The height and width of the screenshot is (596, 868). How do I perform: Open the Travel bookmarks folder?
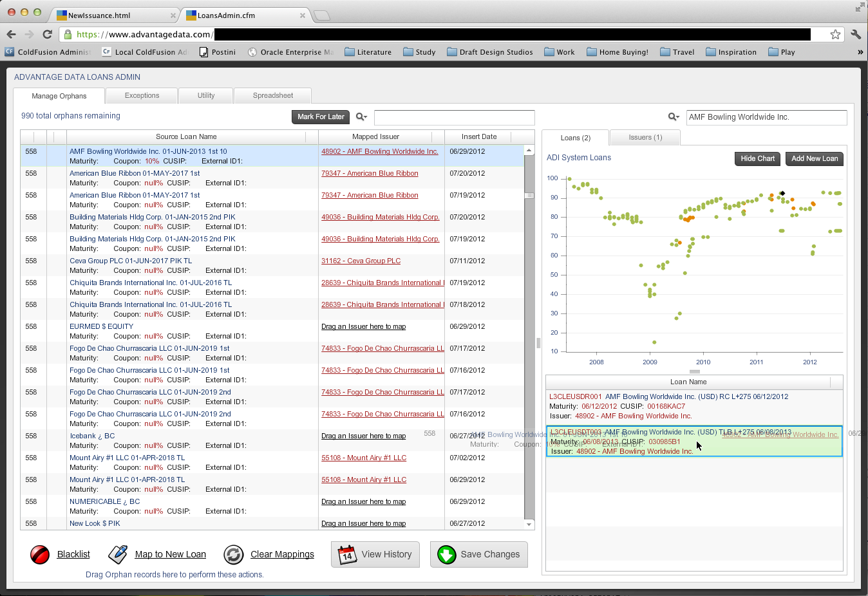677,52
